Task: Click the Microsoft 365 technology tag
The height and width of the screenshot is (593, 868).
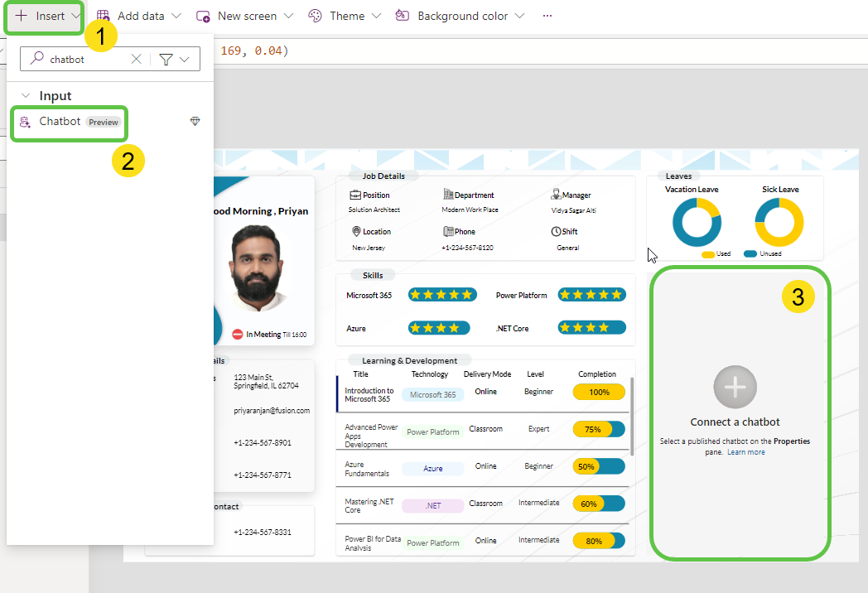Action: tap(432, 395)
